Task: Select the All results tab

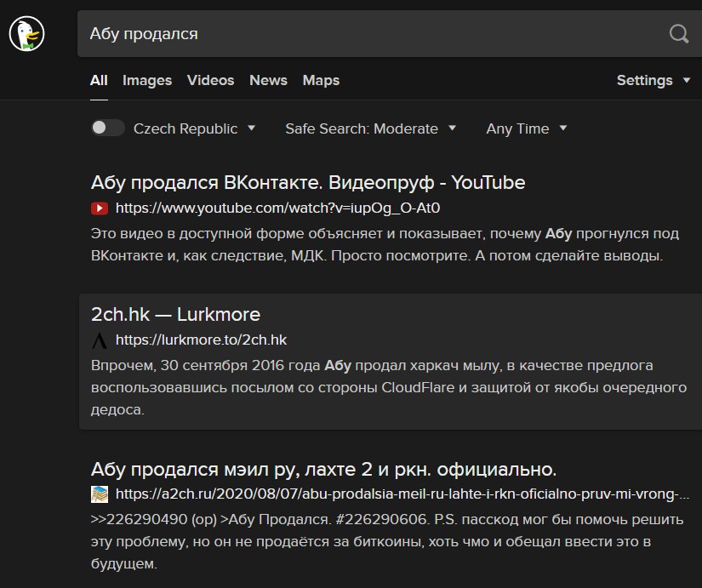Action: (x=99, y=80)
